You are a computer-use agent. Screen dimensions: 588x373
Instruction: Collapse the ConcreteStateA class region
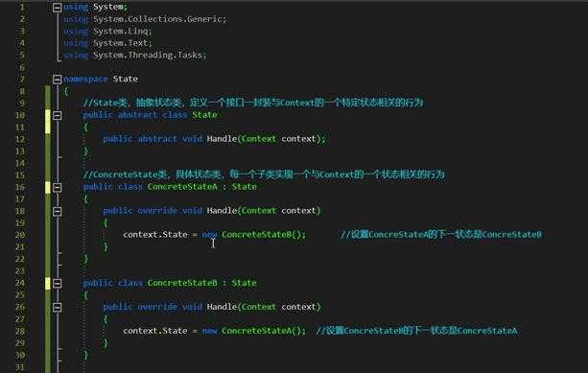(57, 187)
